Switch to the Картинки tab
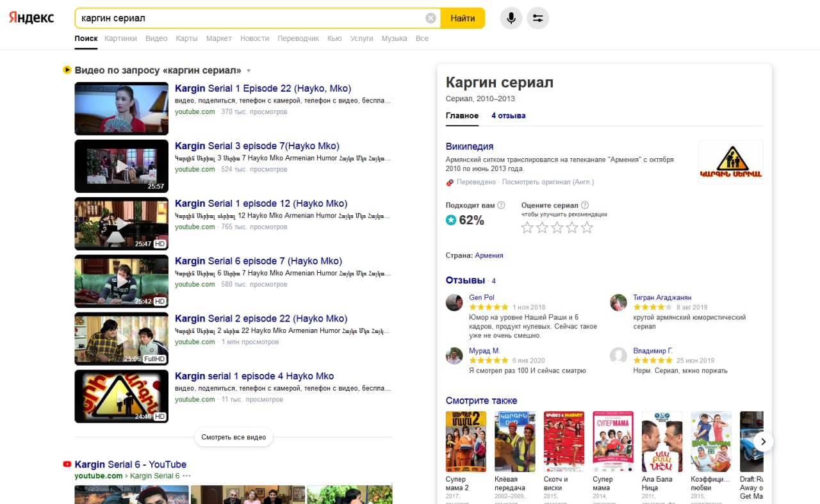 click(121, 38)
